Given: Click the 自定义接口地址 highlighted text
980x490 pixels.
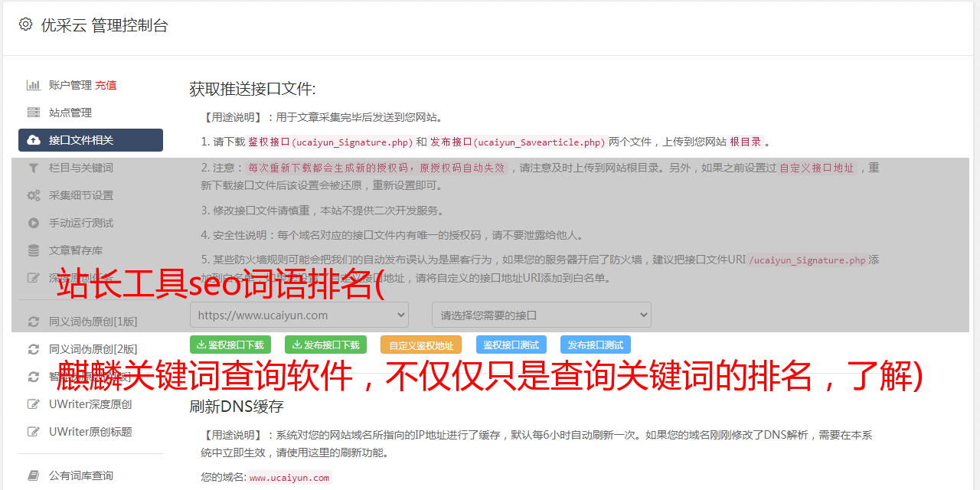Looking at the screenshot, I should [x=816, y=168].
